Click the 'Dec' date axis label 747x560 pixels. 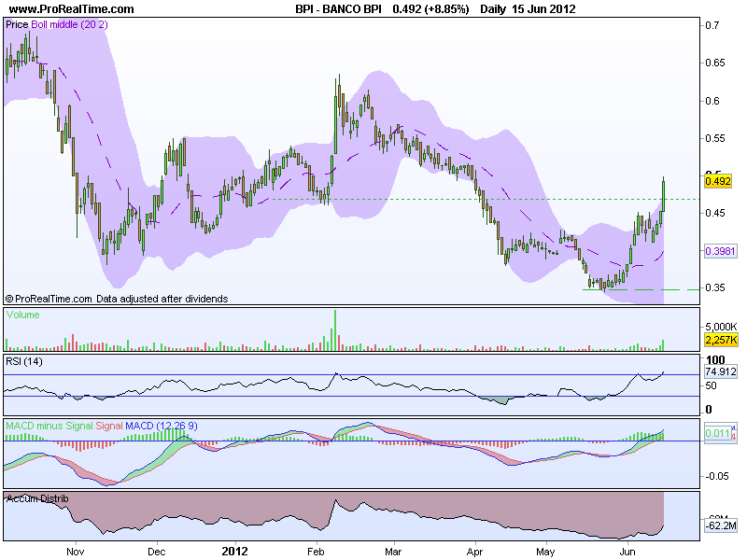tap(156, 552)
